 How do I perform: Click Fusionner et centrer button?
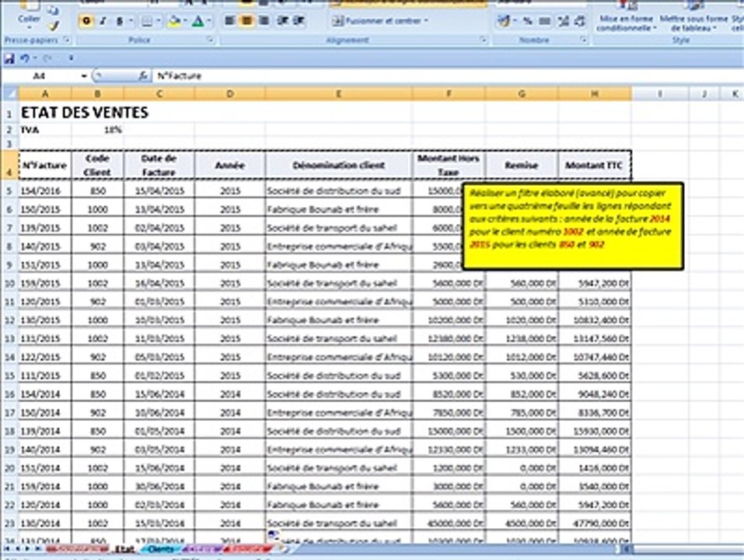tap(376, 21)
